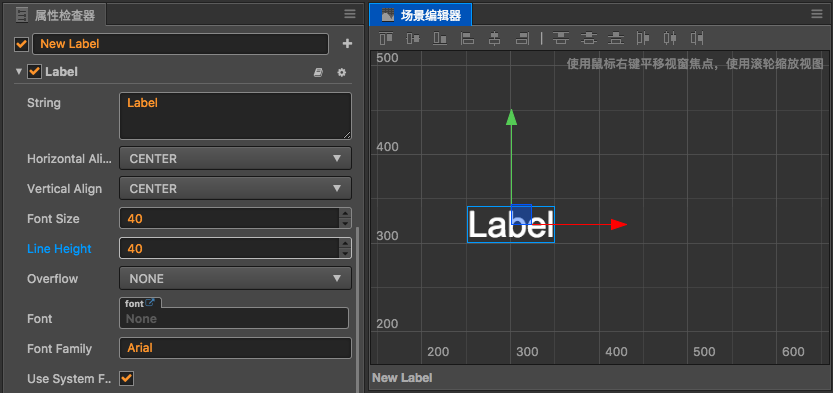This screenshot has height=393, width=833.
Task: Open the scene editor panel hamburger menu
Action: pyautogui.click(x=817, y=14)
